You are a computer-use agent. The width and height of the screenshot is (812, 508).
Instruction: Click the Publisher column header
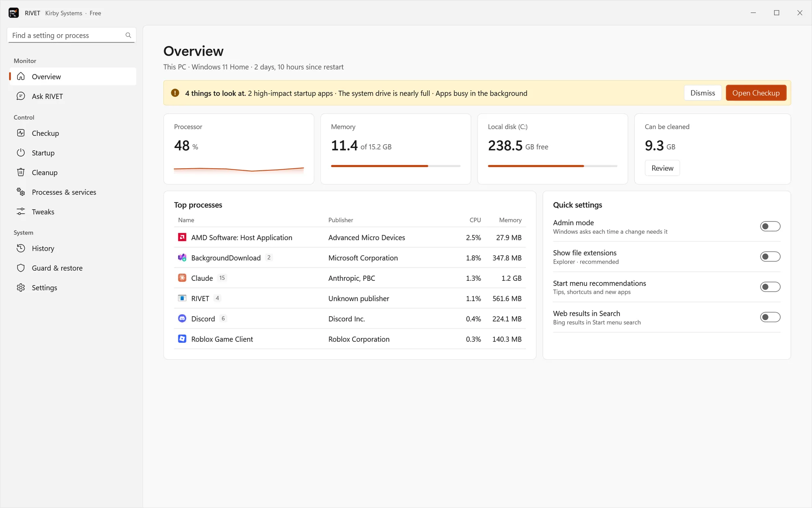(x=341, y=220)
